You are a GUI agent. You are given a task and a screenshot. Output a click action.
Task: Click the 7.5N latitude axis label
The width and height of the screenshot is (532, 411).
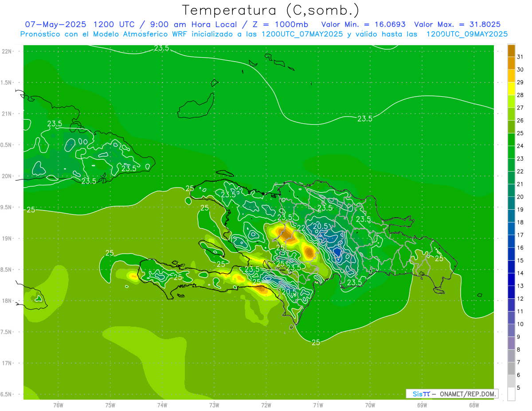(7, 332)
